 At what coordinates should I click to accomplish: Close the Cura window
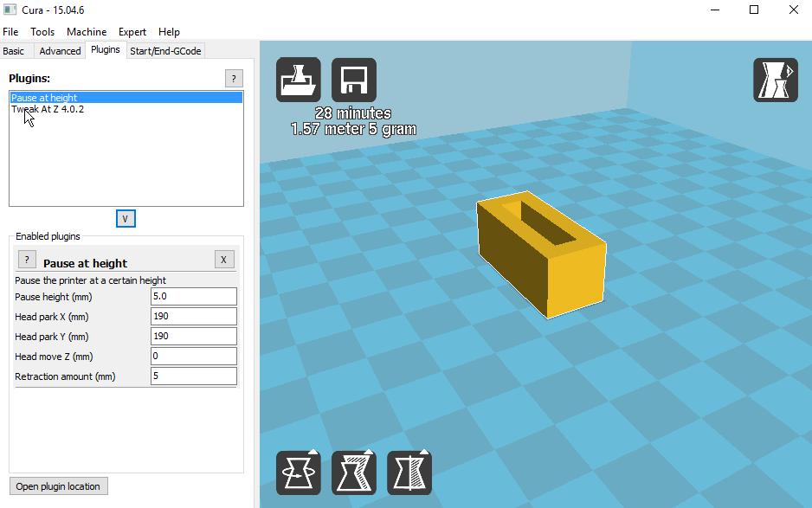click(x=793, y=10)
